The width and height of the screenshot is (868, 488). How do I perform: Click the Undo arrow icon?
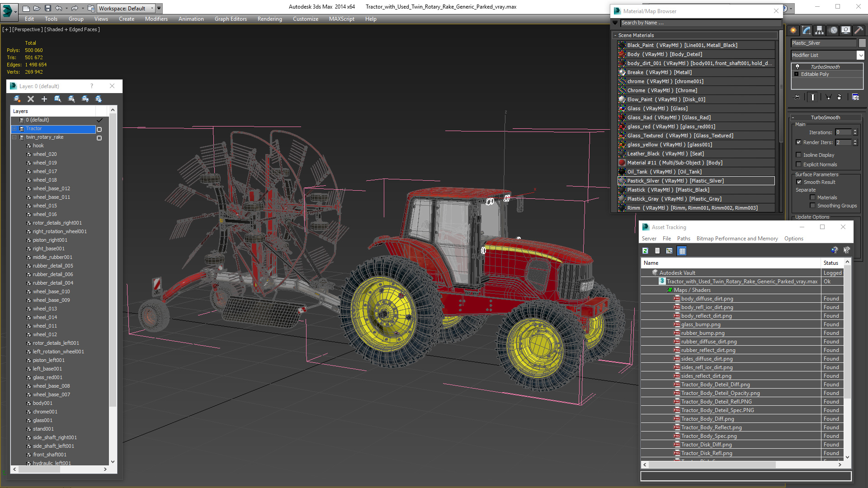(x=58, y=8)
